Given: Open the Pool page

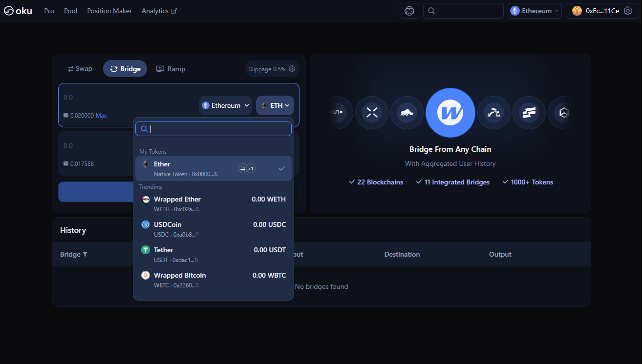Looking at the screenshot, I should click(71, 11).
